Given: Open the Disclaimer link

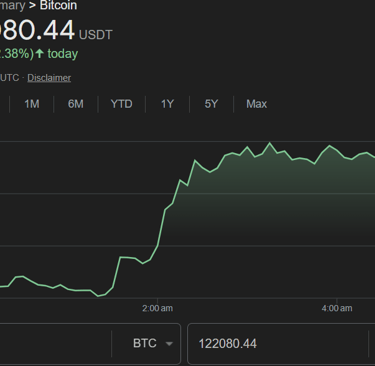Looking at the screenshot, I should pyautogui.click(x=49, y=78).
